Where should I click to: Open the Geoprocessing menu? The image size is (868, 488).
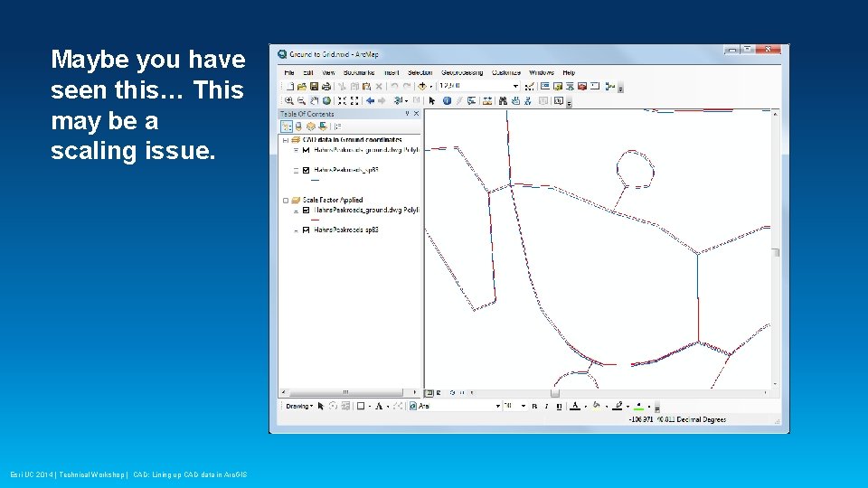tap(462, 72)
